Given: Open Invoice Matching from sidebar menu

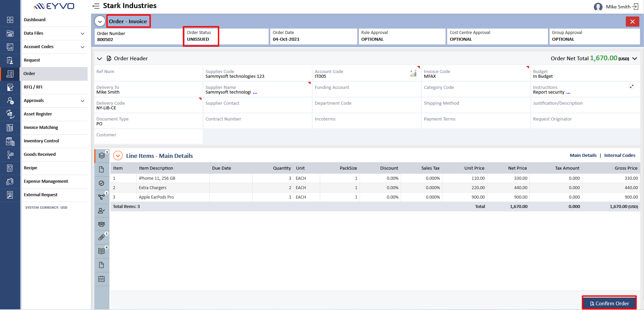Looking at the screenshot, I should tap(41, 128).
